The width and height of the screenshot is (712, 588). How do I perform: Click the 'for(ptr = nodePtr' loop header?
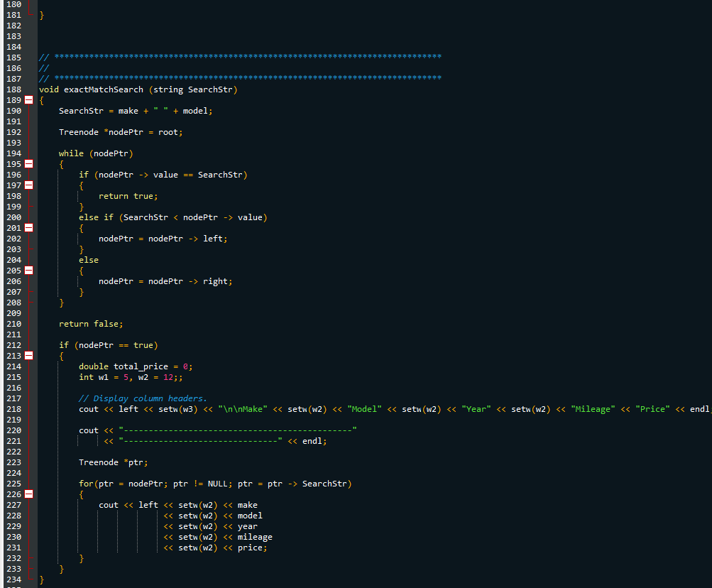(215, 484)
